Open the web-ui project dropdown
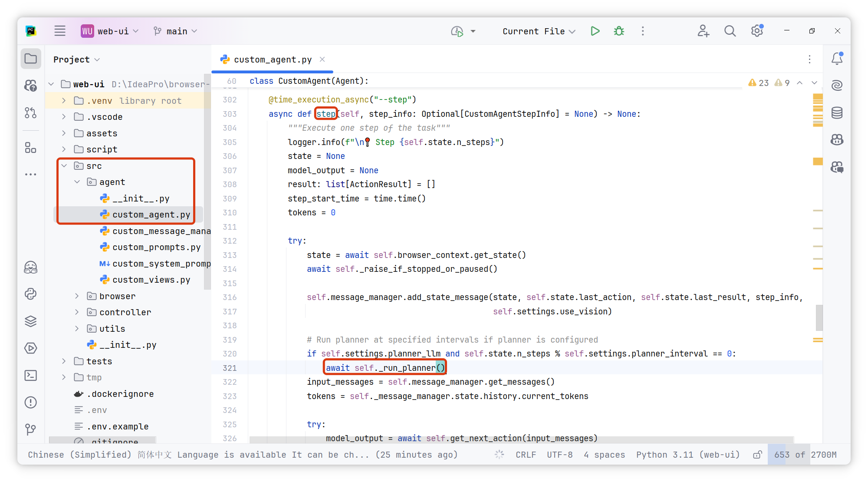Screen dimensions: 868x482 tap(110, 31)
